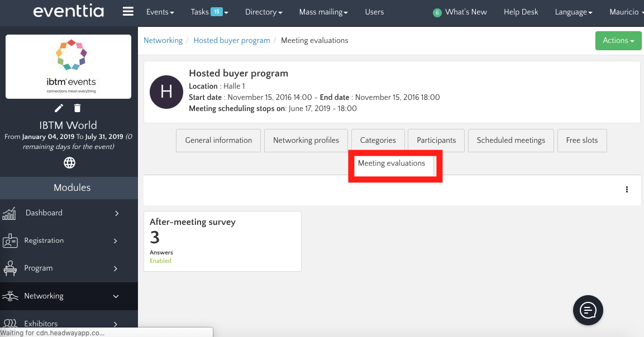Click the pencil edit event icon
The width and height of the screenshot is (644, 337).
click(59, 108)
